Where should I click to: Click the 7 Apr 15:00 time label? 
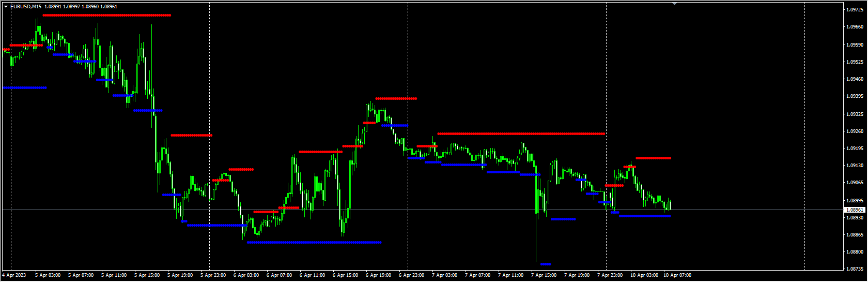click(544, 275)
